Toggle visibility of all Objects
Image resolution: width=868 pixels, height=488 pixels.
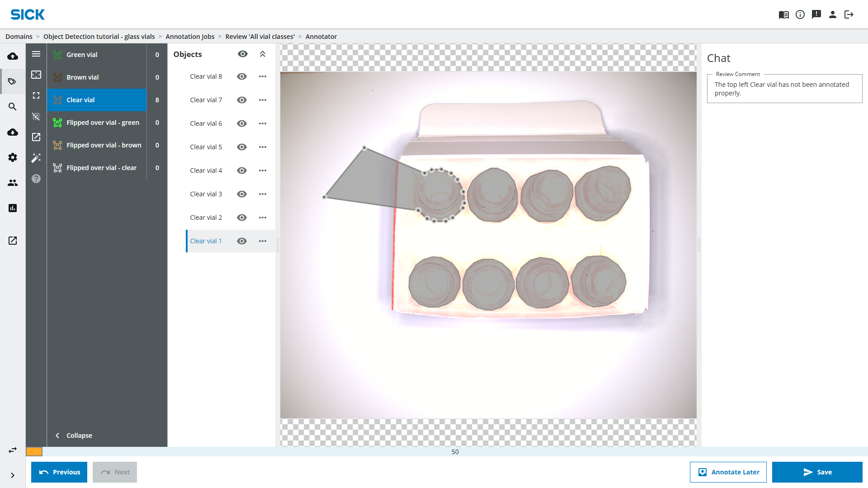click(243, 54)
